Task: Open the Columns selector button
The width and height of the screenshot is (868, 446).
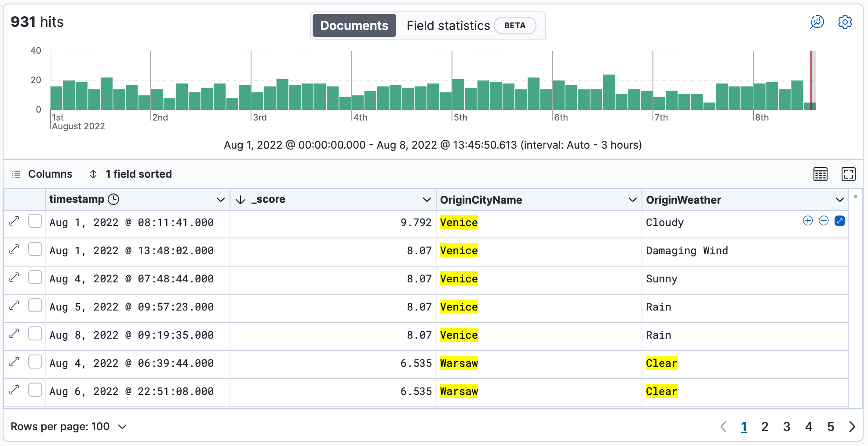Action: (x=42, y=174)
